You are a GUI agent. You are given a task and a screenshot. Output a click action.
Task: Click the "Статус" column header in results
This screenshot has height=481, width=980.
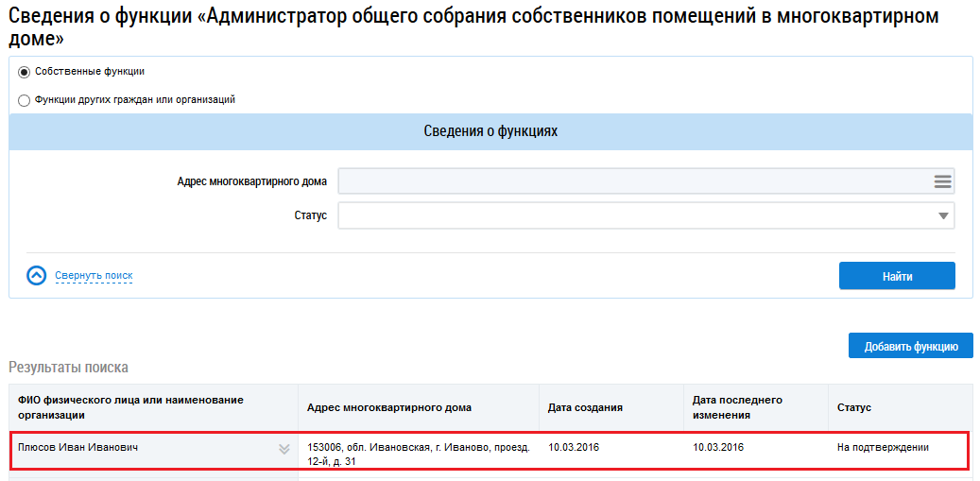tap(853, 407)
